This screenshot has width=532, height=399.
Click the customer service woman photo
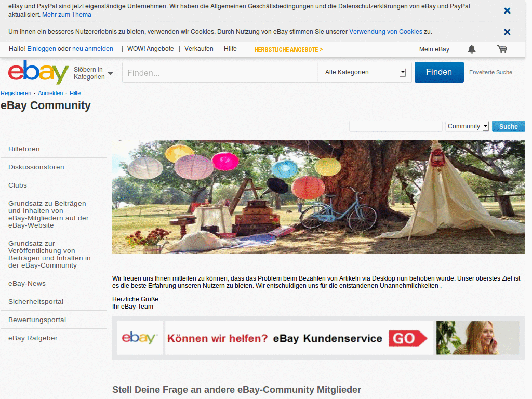[x=477, y=338]
